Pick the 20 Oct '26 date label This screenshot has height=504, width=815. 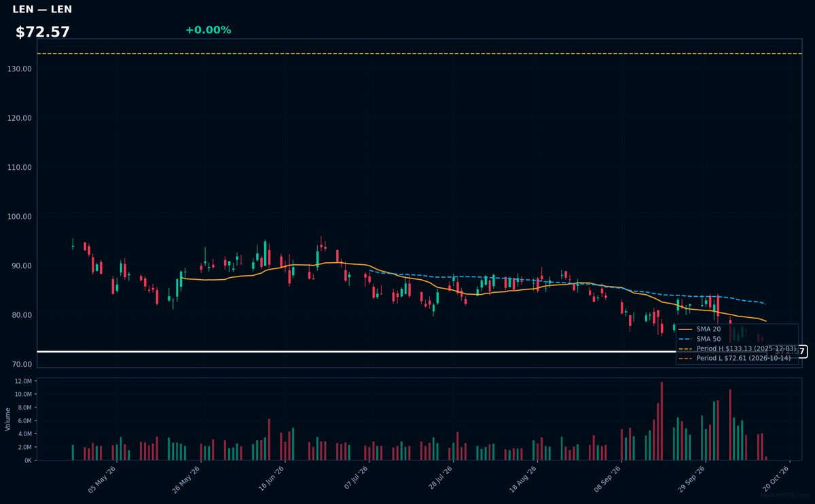coord(777,479)
